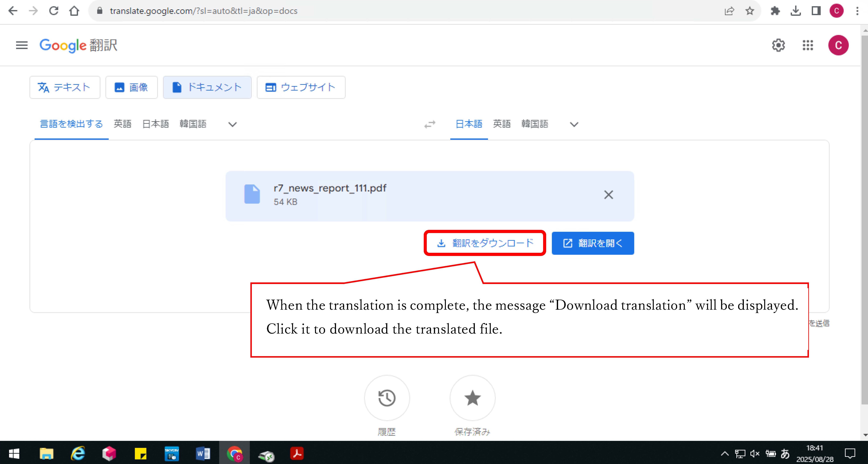Select 英語 as the source language
Image resolution: width=868 pixels, height=464 pixels.
[122, 124]
